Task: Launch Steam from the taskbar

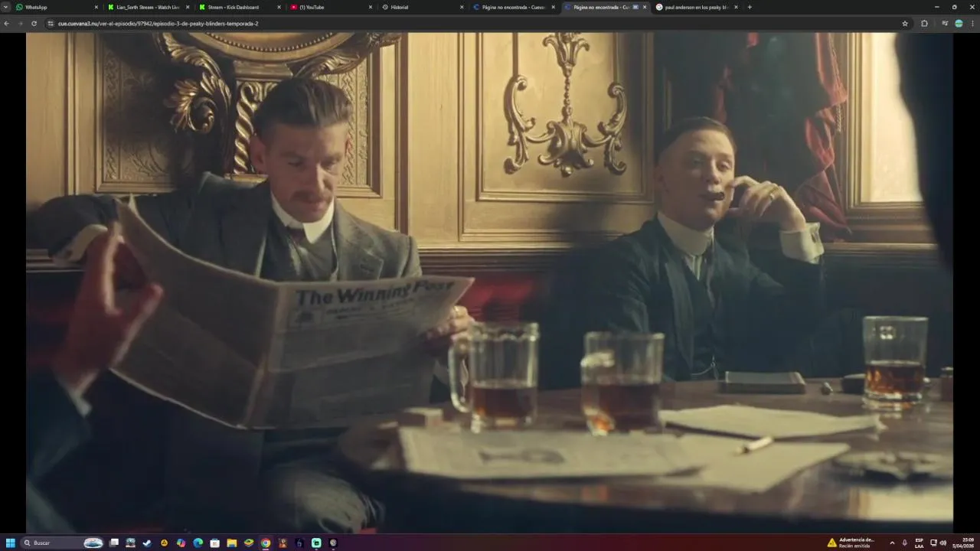Action: coord(147,543)
